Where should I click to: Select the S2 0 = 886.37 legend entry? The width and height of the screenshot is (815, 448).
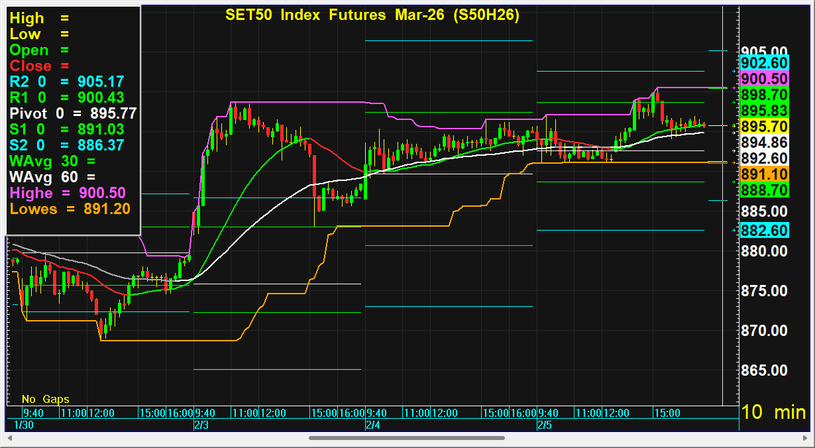[66, 145]
